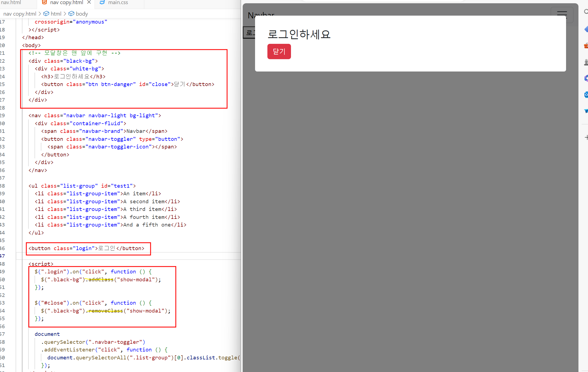Click the <h3>로그인하세요</h3> line in code
The height and width of the screenshot is (372, 588).
pos(73,77)
